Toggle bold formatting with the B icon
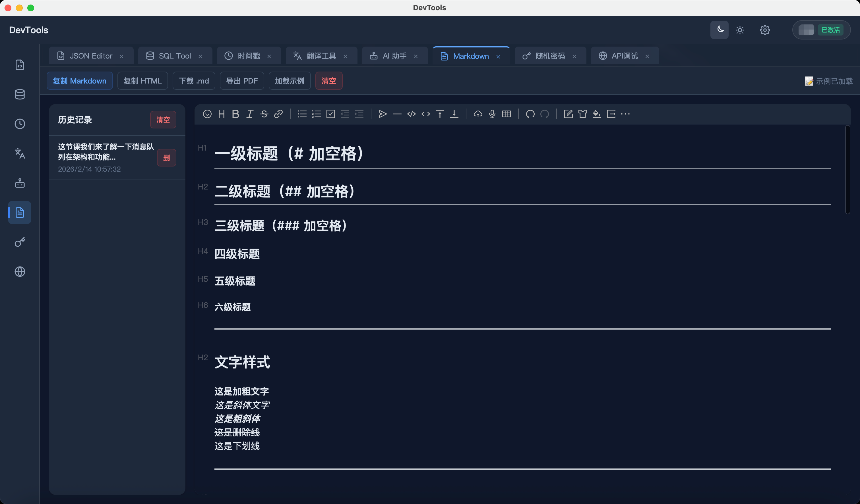The image size is (860, 504). click(235, 114)
